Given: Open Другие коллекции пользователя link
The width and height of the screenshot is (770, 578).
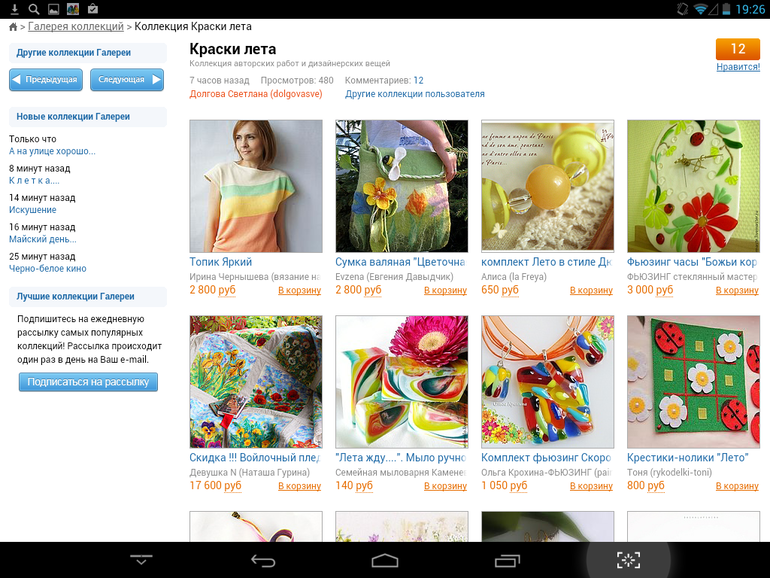Looking at the screenshot, I should [x=414, y=94].
